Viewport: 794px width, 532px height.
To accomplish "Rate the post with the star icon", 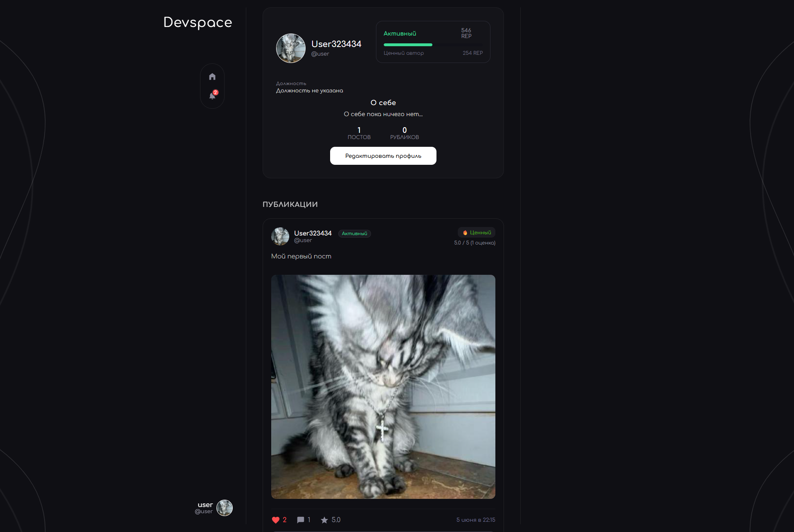I will click(324, 520).
